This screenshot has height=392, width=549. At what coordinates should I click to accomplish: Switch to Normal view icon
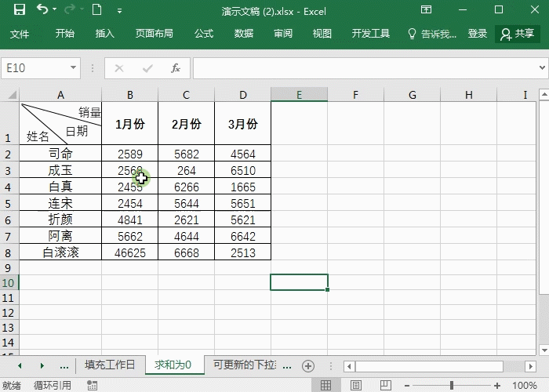pyautogui.click(x=325, y=386)
